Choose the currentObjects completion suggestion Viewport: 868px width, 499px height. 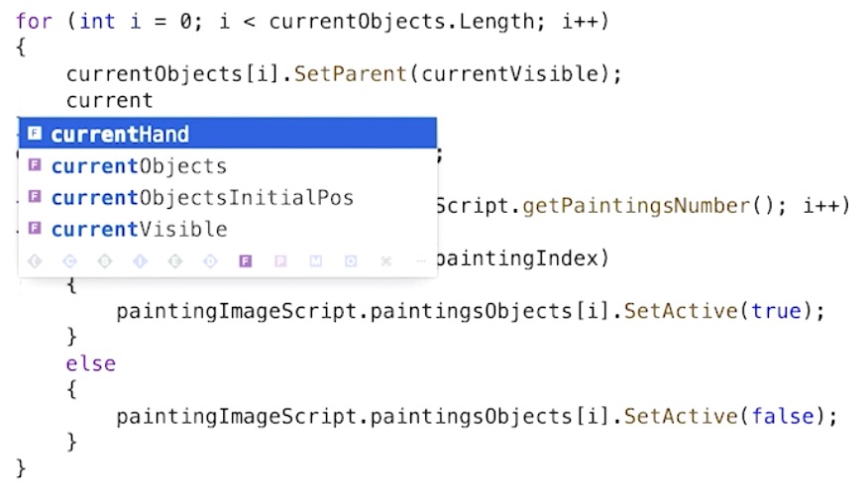pyautogui.click(x=139, y=165)
